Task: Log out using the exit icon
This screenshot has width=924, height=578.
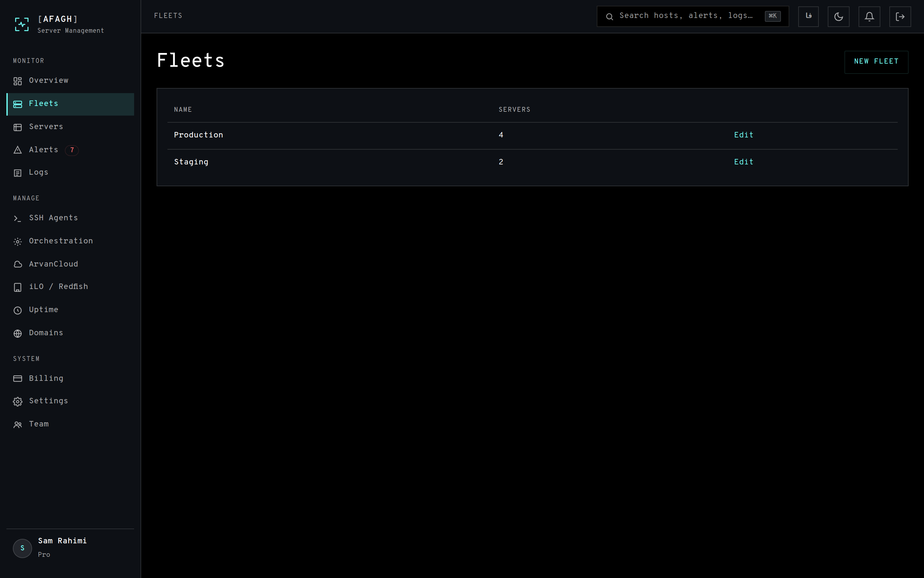Action: pos(900,16)
